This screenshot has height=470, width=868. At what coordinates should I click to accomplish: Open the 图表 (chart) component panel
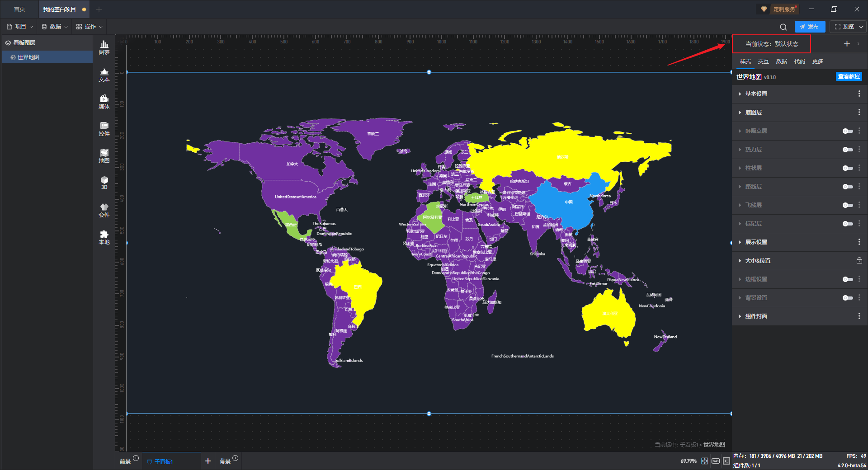pos(104,47)
